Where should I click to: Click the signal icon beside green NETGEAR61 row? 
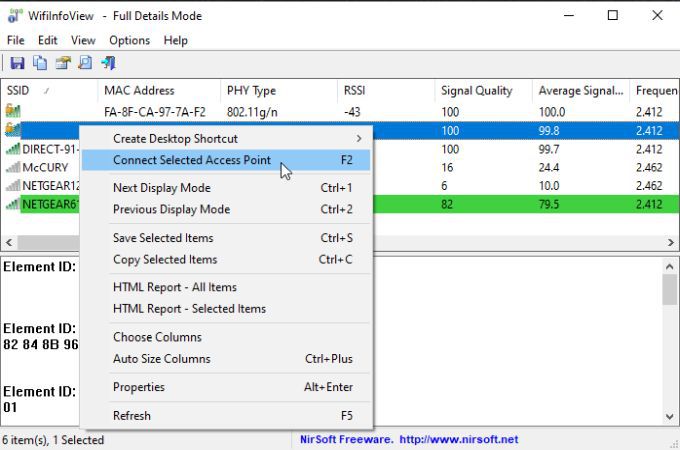pos(13,204)
